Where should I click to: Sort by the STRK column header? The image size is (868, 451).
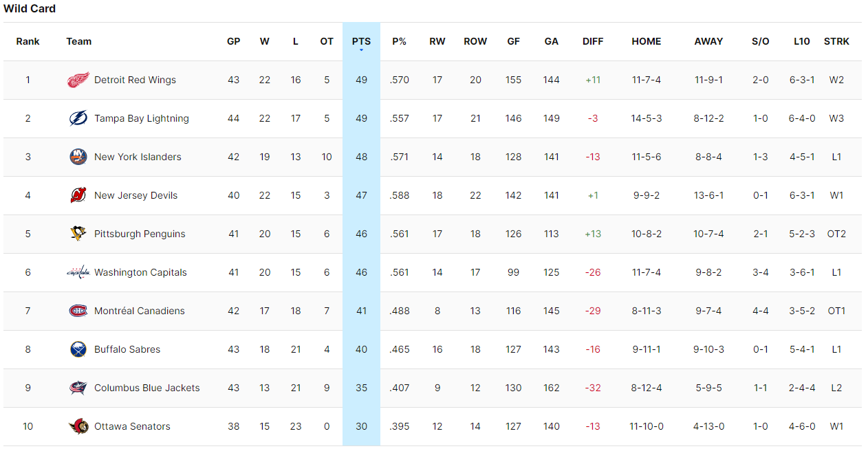coord(836,41)
